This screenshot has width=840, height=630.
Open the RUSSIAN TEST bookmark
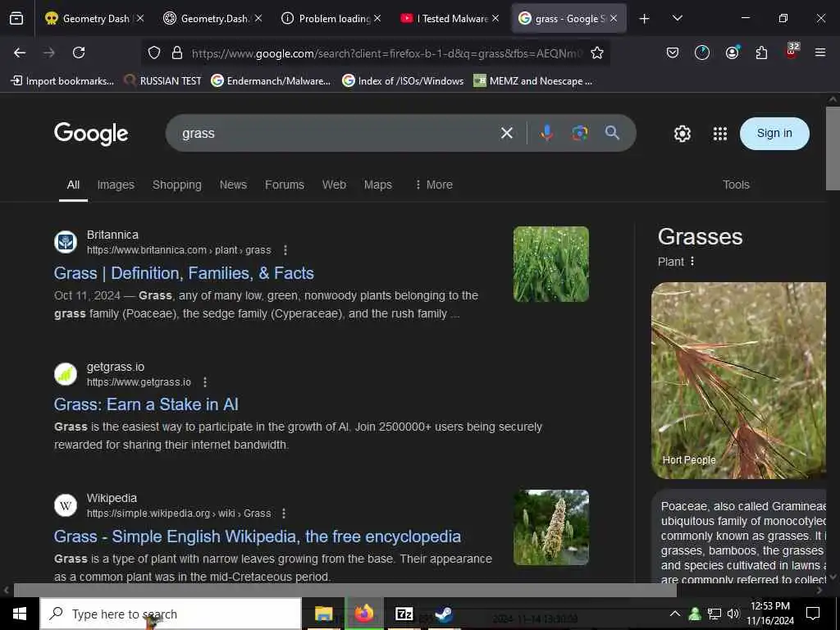pyautogui.click(x=163, y=81)
